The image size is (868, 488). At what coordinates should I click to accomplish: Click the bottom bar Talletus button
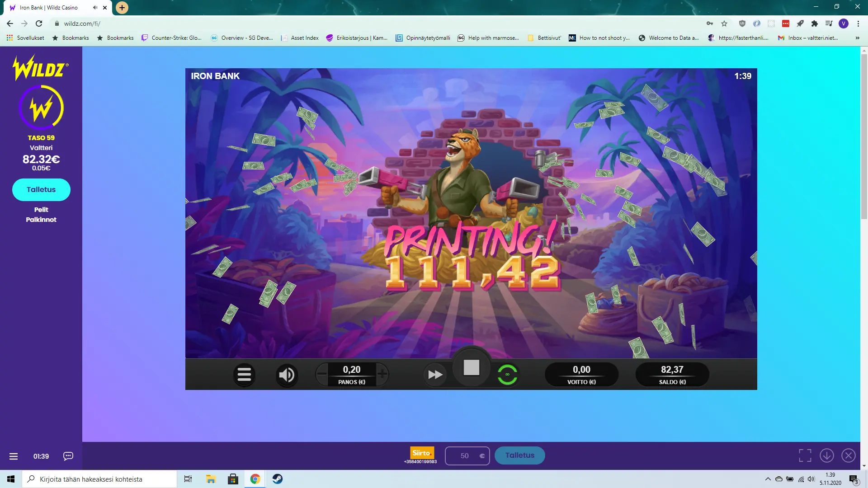pos(519,455)
